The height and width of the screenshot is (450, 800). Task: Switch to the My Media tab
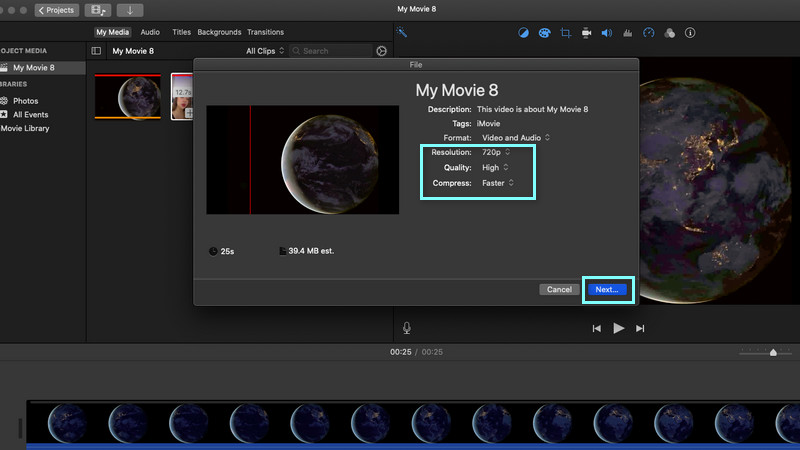[112, 32]
